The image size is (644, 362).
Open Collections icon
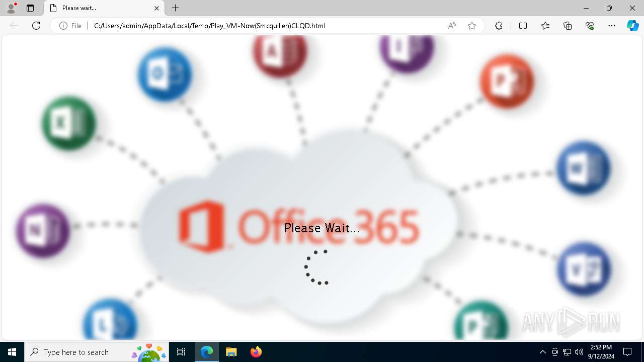pos(568,26)
